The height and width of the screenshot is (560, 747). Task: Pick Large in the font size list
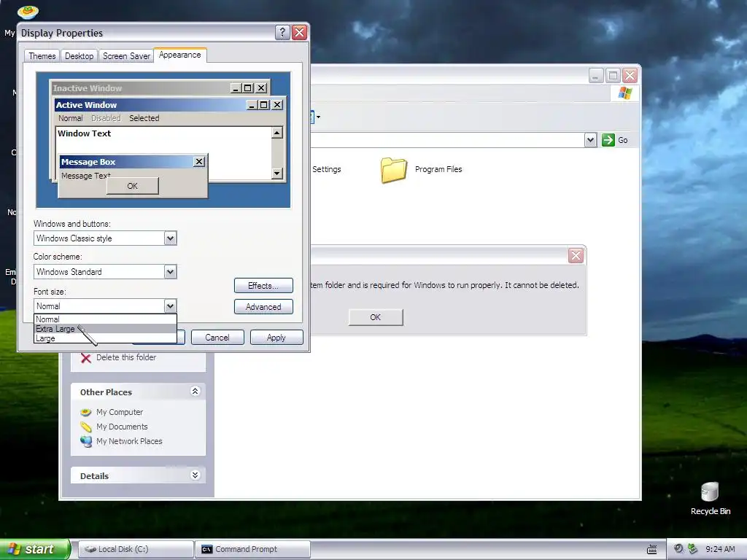point(105,338)
